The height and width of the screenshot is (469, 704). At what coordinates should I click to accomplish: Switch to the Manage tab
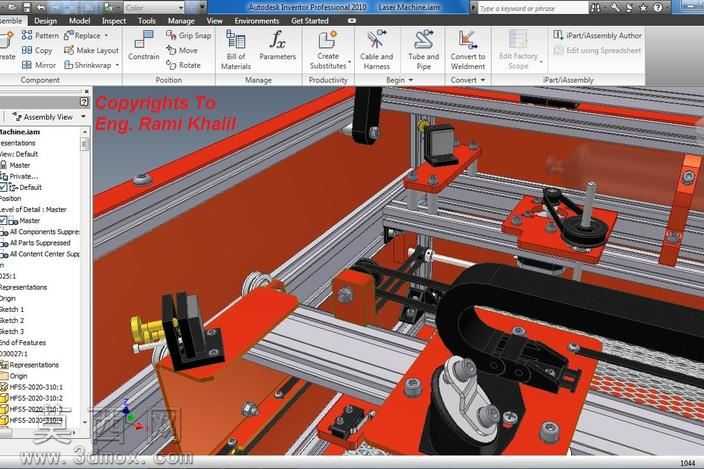[x=181, y=21]
